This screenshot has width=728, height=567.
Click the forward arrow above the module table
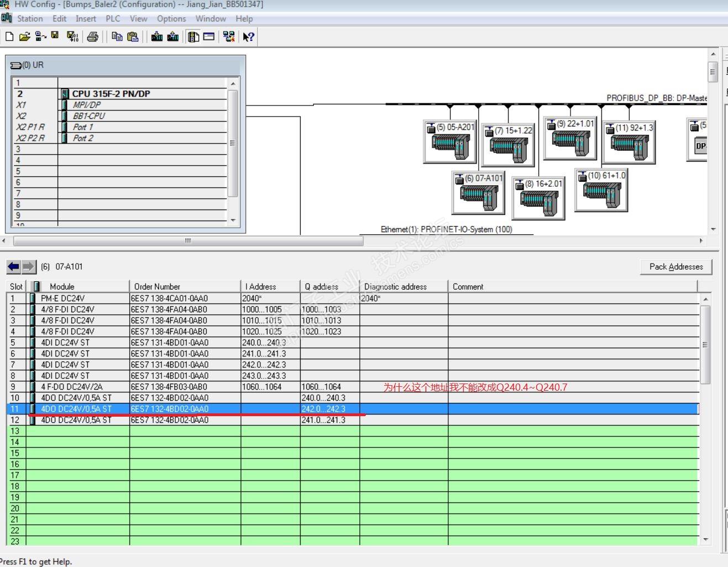(29, 267)
